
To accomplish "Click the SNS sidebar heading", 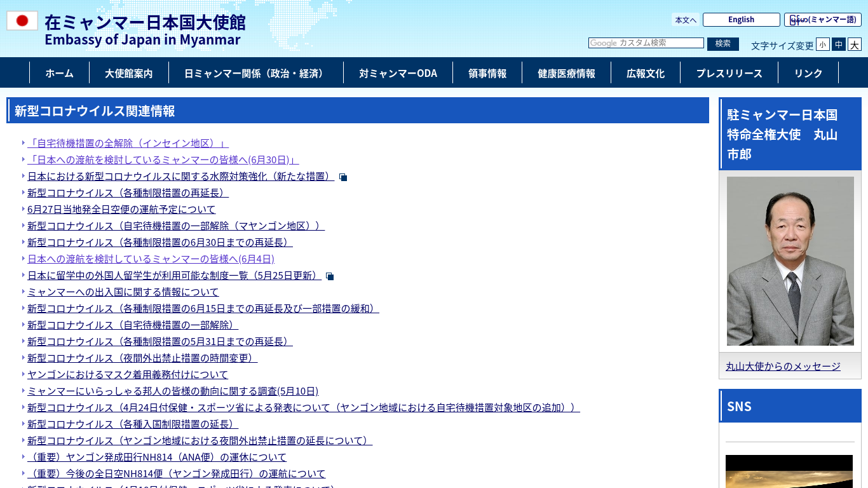I will [790, 406].
